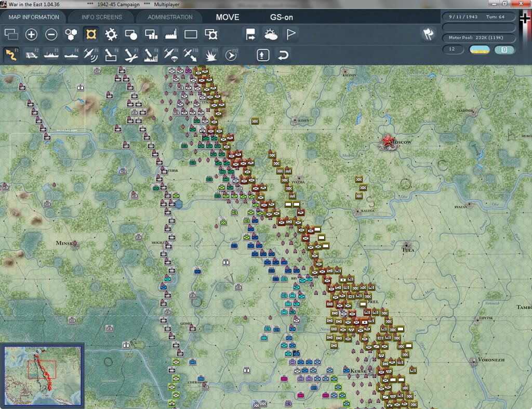The image size is (532, 409).
Task: Select the F6 bomb unit mode
Action: point(111,55)
